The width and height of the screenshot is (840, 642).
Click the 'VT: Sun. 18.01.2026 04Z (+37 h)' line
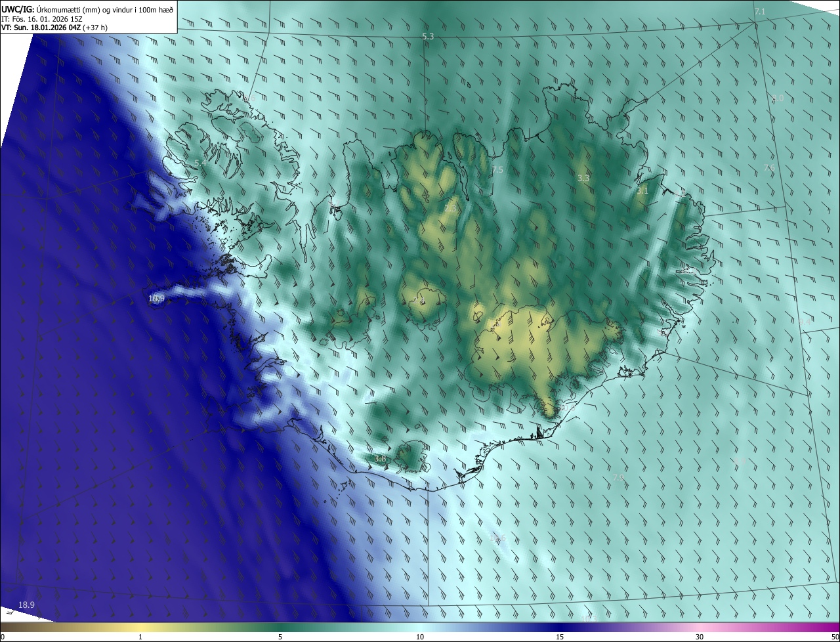54,28
